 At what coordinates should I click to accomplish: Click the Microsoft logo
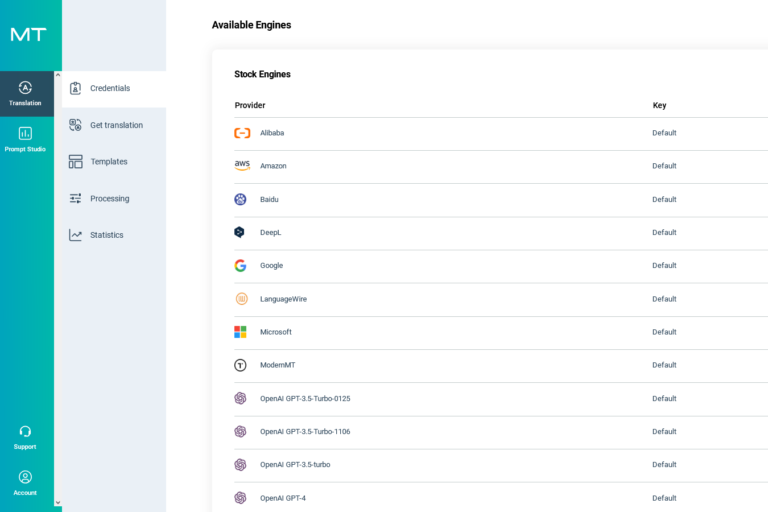[240, 332]
